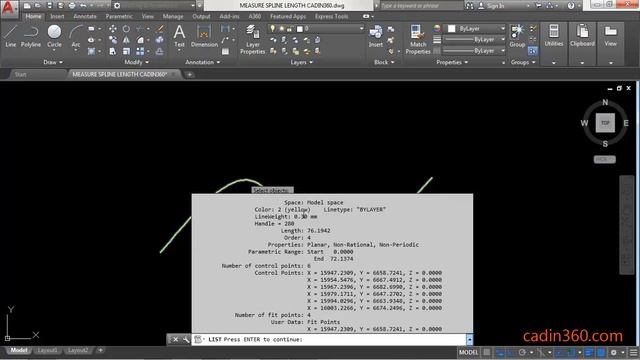Toggle polar tracking in status bar
Viewport: 640px width, 360px height.
(x=522, y=352)
